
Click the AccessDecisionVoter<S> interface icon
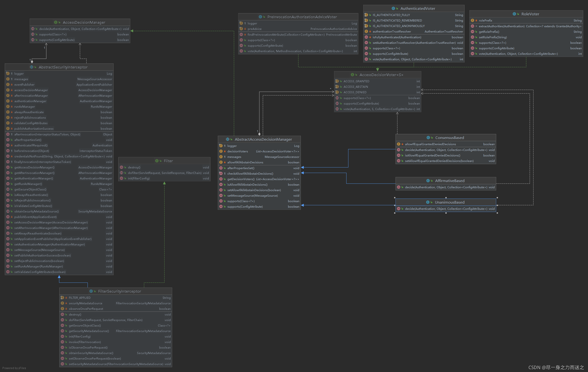(352, 75)
